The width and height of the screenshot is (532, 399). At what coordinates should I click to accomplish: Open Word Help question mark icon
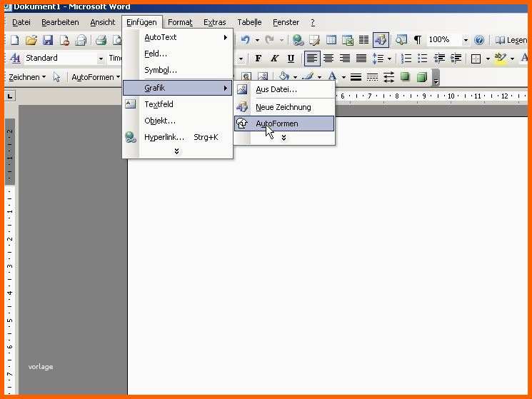coord(478,40)
